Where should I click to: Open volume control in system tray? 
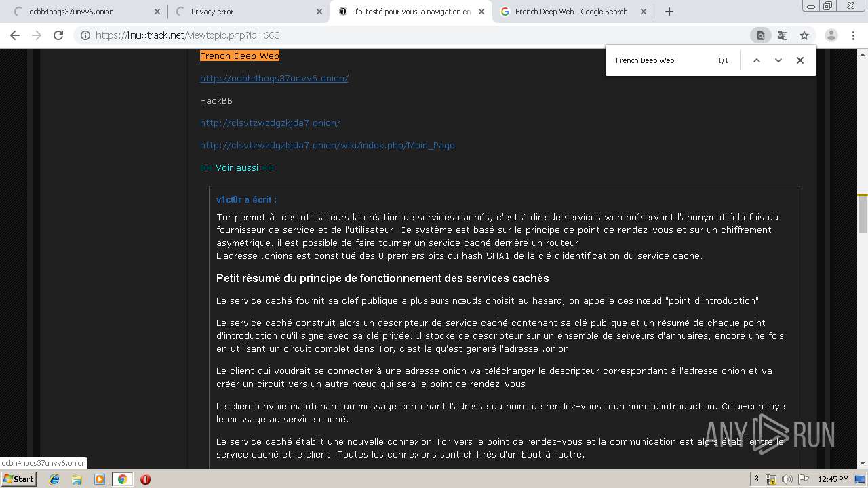787,479
